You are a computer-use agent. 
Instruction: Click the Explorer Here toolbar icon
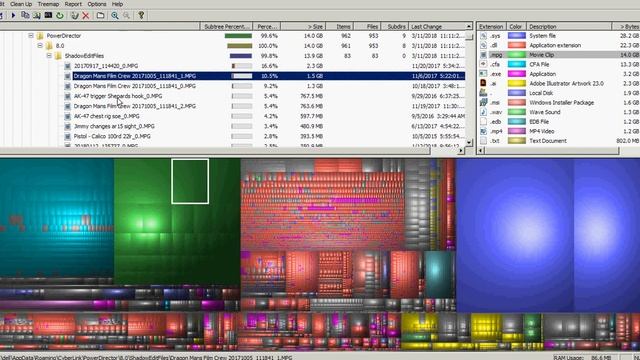[37, 16]
